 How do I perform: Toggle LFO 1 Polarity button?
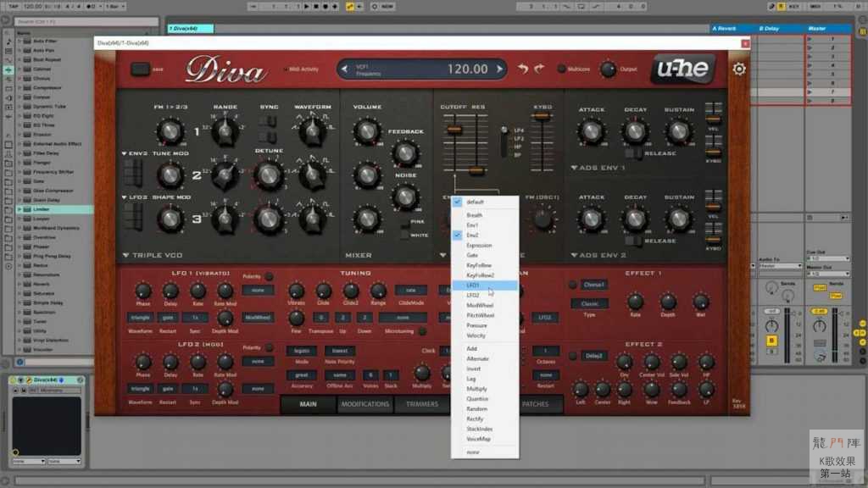269,276
